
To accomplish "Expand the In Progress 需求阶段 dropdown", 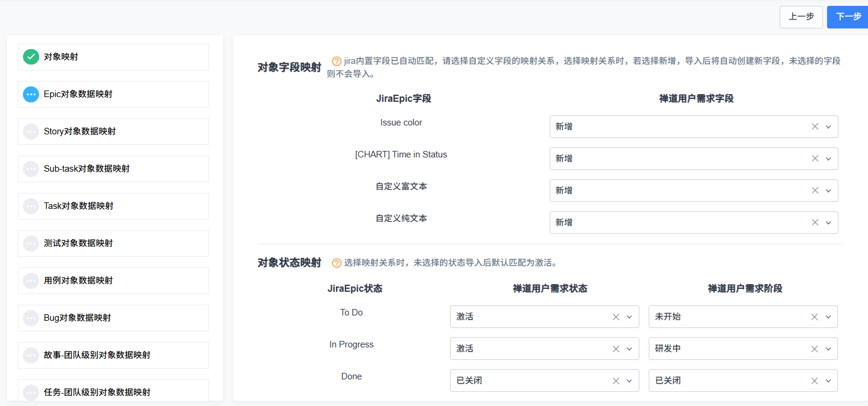I will coord(828,349).
